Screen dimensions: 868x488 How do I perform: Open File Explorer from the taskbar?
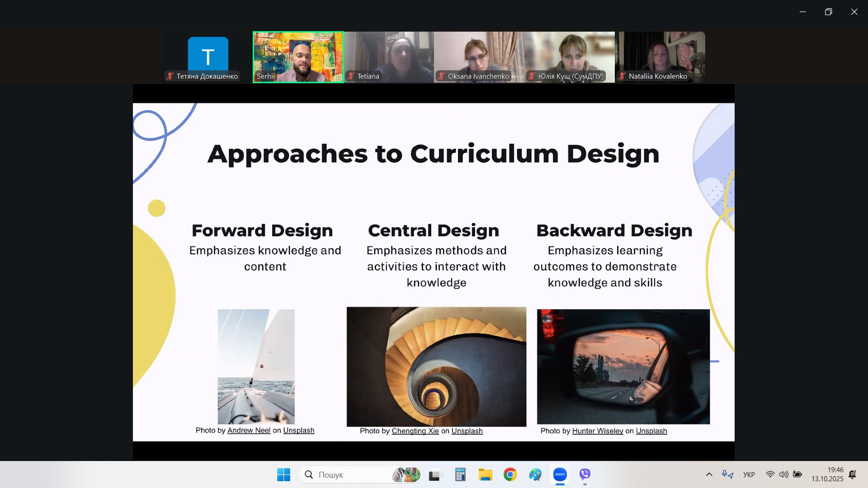pyautogui.click(x=485, y=474)
